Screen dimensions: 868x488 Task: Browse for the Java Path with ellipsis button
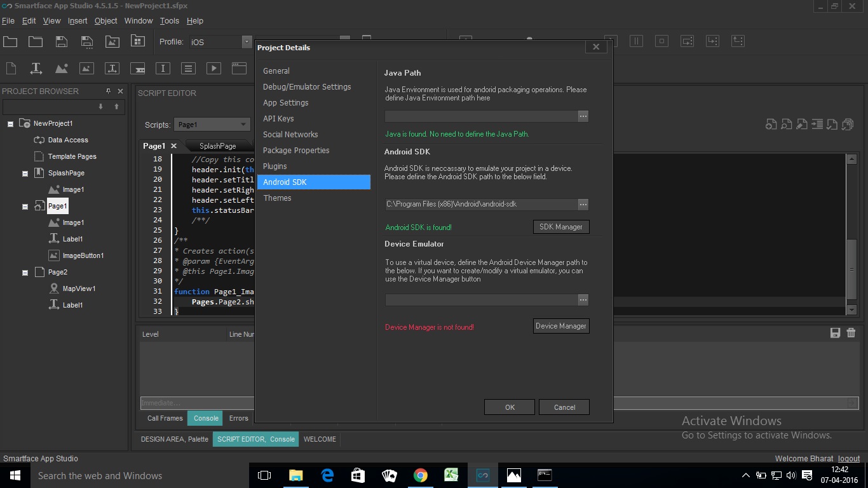tap(583, 116)
